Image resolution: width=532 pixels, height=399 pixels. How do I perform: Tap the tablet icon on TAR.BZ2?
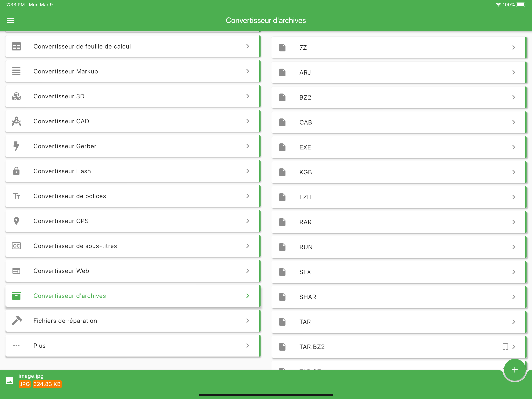505,347
